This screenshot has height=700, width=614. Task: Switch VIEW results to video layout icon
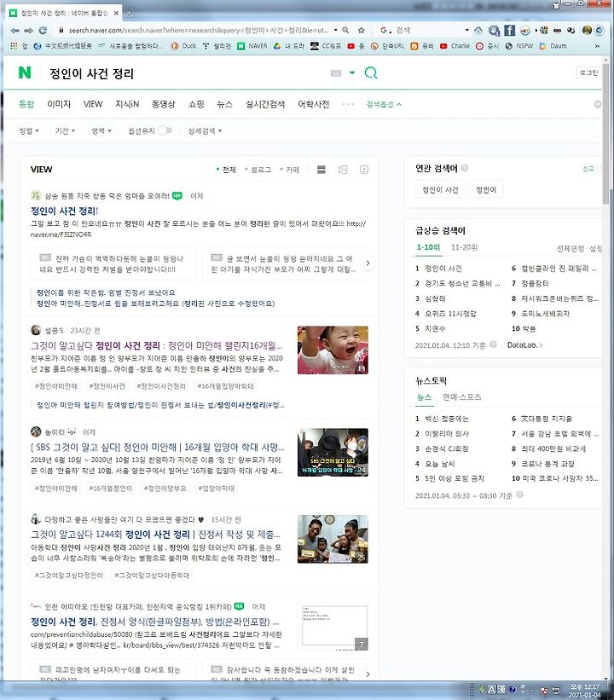(x=364, y=169)
